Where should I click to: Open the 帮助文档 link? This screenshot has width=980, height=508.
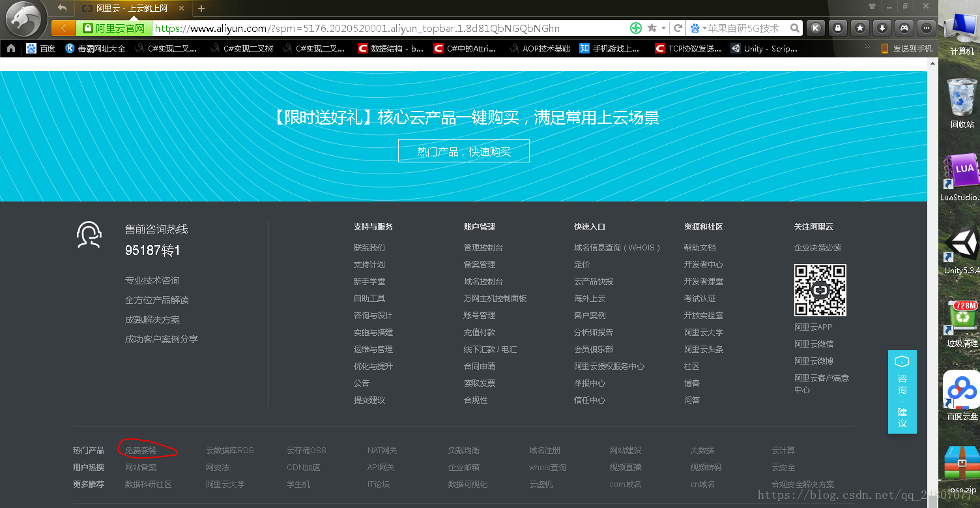click(x=700, y=248)
